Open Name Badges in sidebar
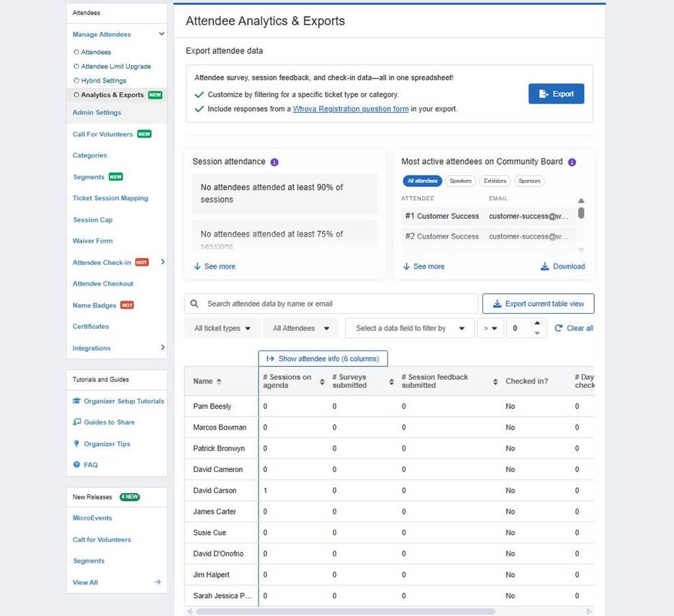 (x=94, y=305)
